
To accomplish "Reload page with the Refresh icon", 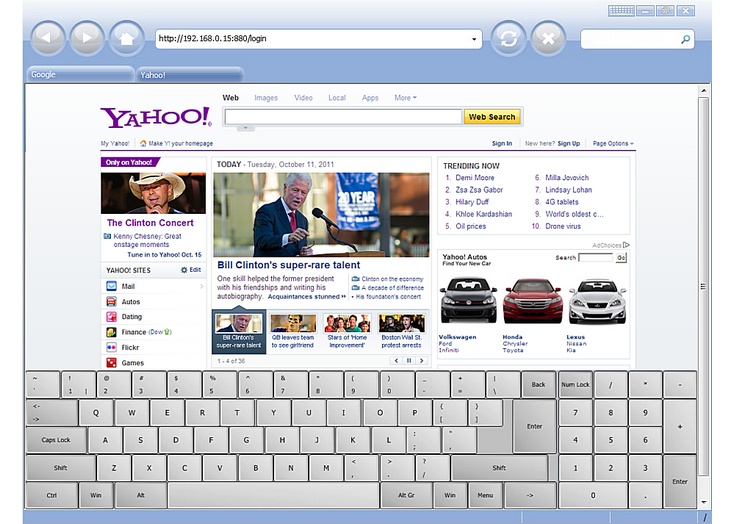I will pyautogui.click(x=508, y=38).
